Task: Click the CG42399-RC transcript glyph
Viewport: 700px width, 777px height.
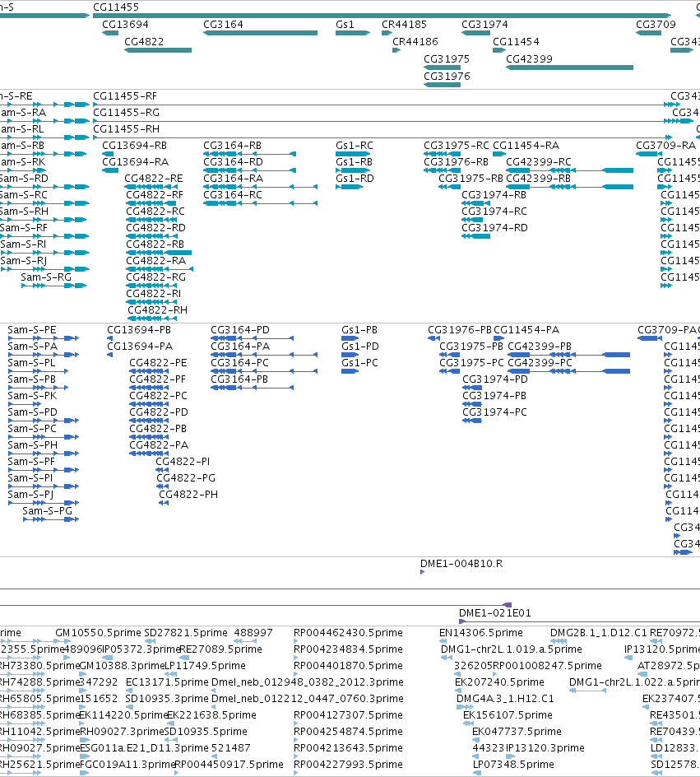Action: point(569,170)
